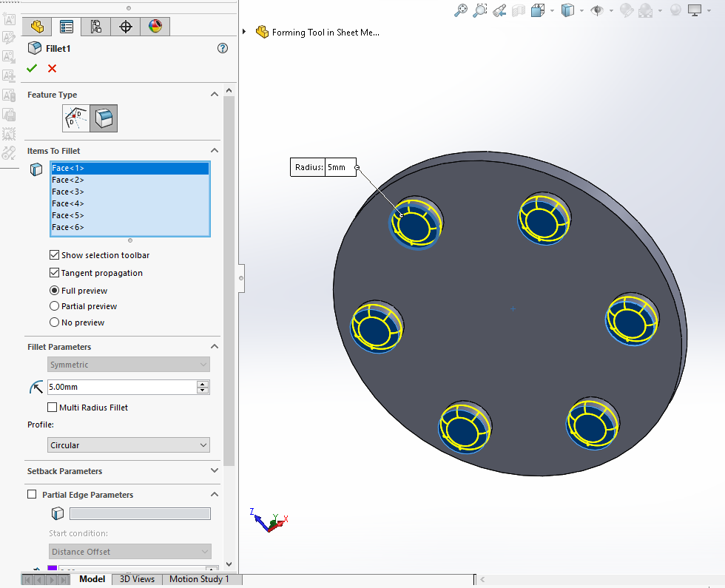This screenshot has width=725, height=588.
Task: Click the Previous View icon
Action: [x=499, y=10]
